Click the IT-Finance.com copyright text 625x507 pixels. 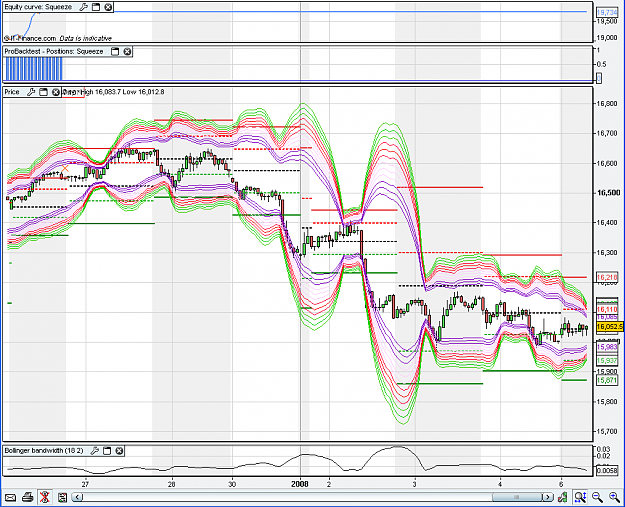tap(30, 38)
